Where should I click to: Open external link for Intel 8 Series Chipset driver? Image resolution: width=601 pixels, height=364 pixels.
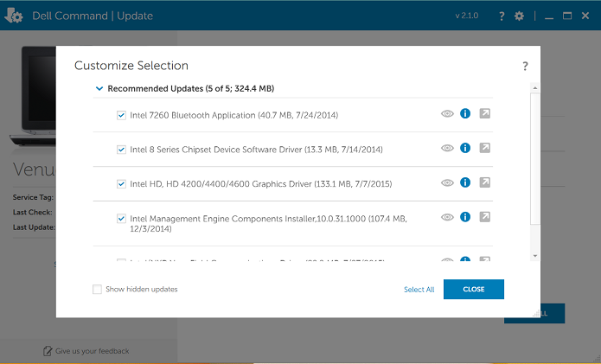tap(484, 148)
